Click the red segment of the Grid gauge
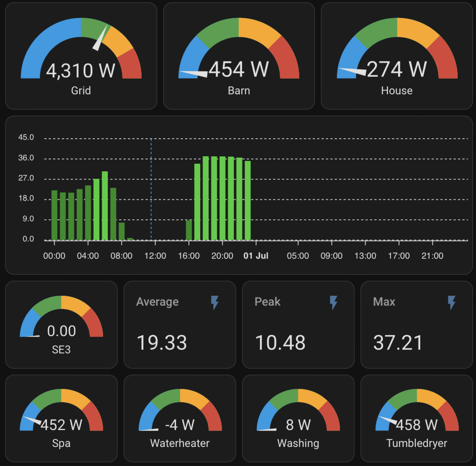The height and width of the screenshot is (466, 476). 133,64
